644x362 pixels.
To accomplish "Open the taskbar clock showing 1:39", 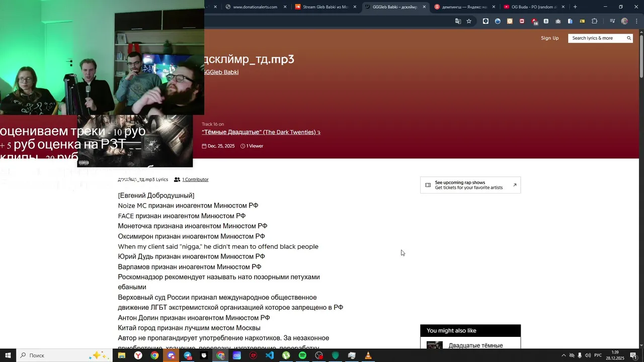I will (x=615, y=355).
